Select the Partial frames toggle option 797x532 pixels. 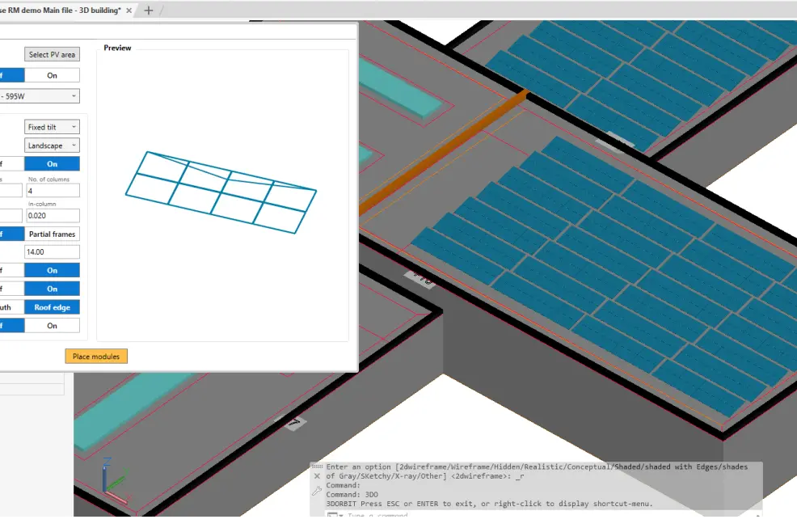[52, 234]
